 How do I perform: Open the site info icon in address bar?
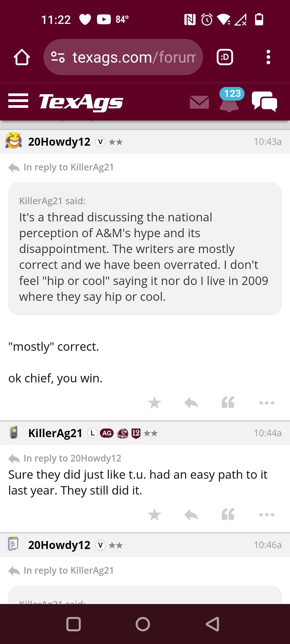(58, 57)
